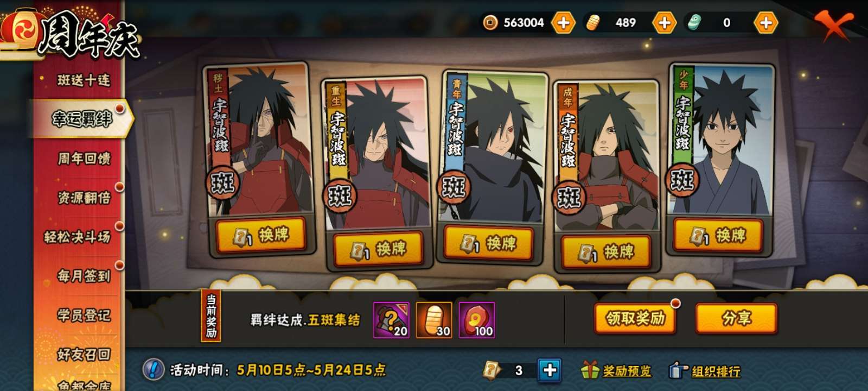
Task: Open 奖励预览 reward preview
Action: click(x=616, y=370)
